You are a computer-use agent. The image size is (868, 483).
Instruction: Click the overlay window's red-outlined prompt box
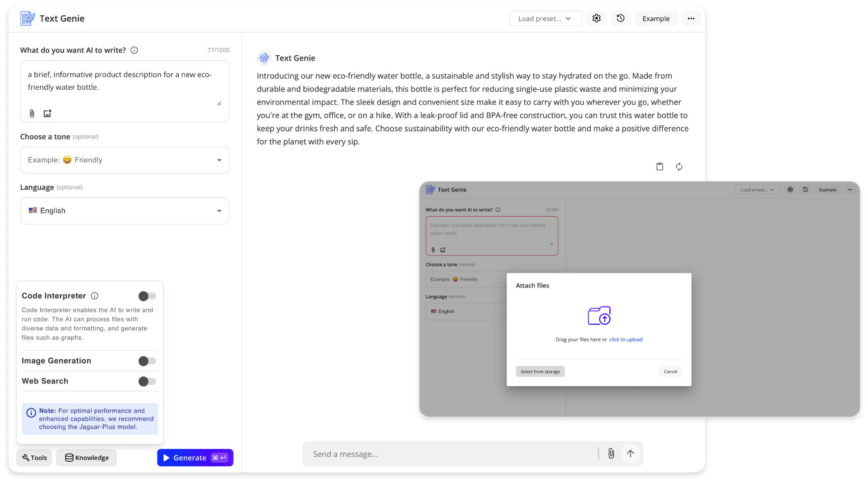(x=492, y=236)
